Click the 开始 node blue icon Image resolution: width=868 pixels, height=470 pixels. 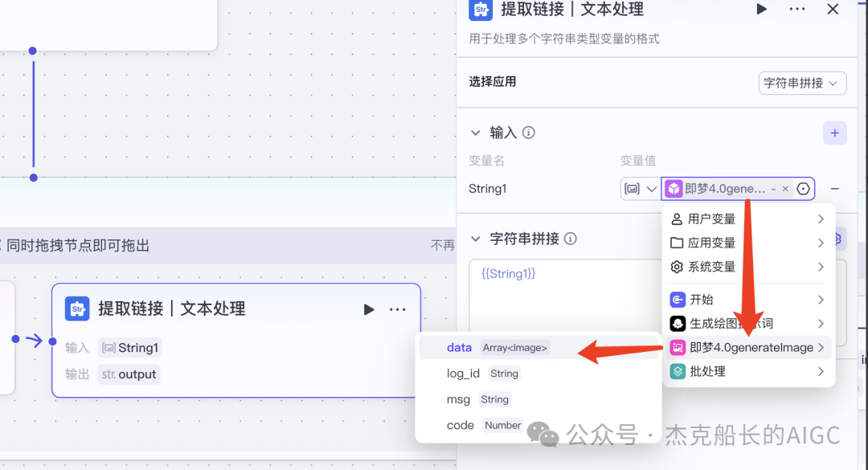(678, 300)
